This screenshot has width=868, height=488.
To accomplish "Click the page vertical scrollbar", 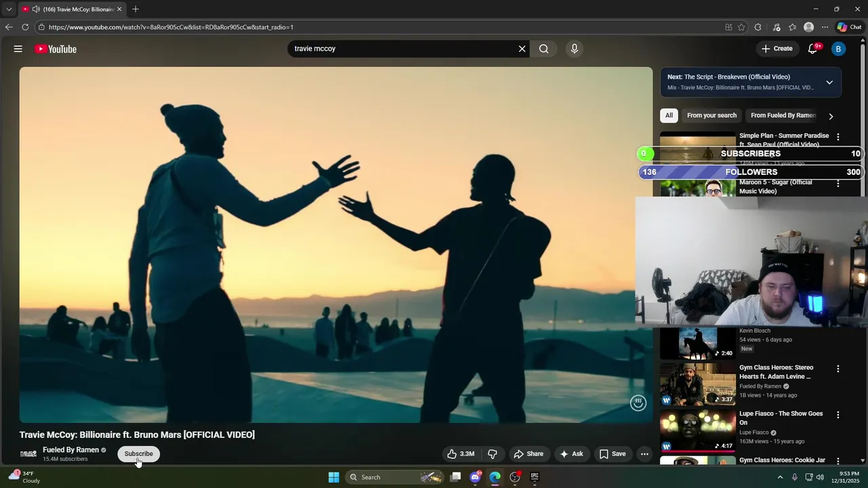I will coord(863,251).
